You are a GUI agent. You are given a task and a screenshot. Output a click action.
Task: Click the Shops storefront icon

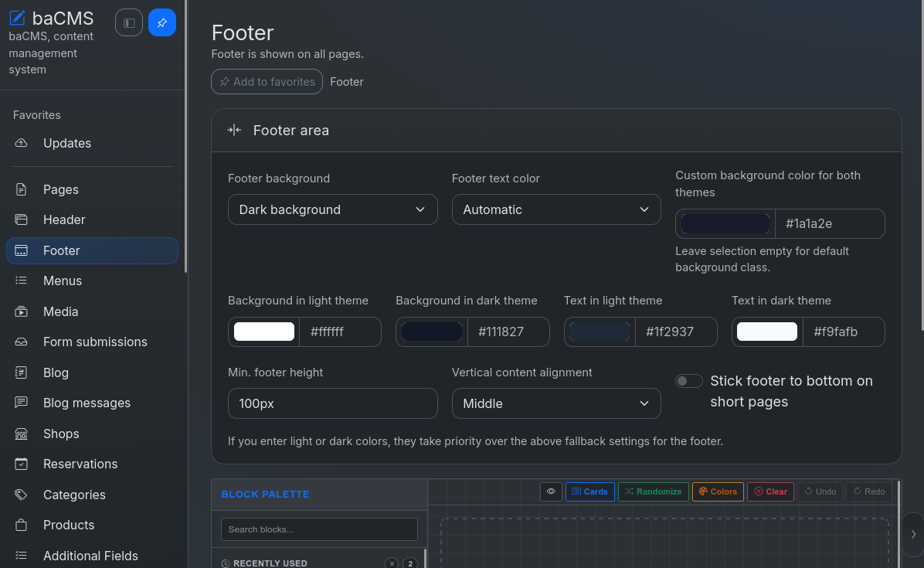click(x=21, y=434)
